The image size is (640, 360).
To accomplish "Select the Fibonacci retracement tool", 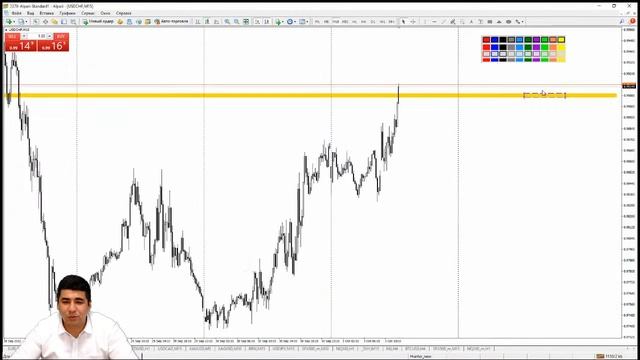I will pos(462,22).
